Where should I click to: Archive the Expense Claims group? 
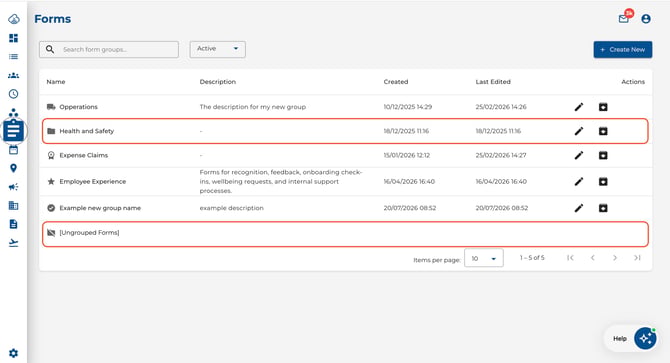[603, 155]
